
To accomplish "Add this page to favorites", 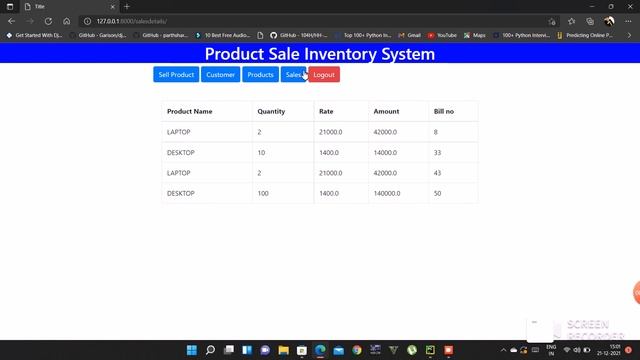I will click(x=552, y=22).
